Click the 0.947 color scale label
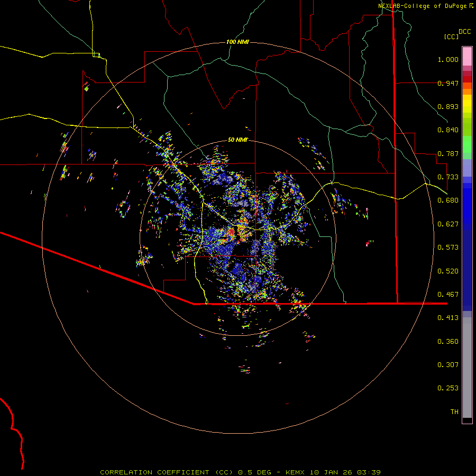 [448, 83]
